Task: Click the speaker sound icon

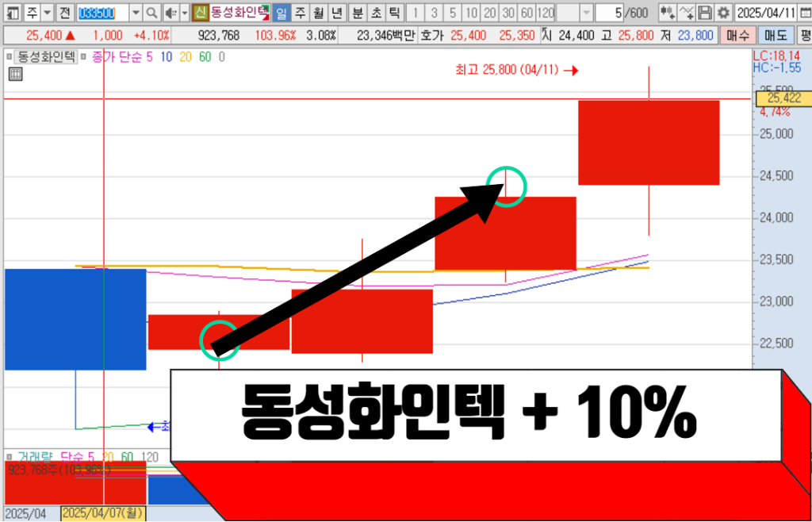Action: (x=170, y=13)
